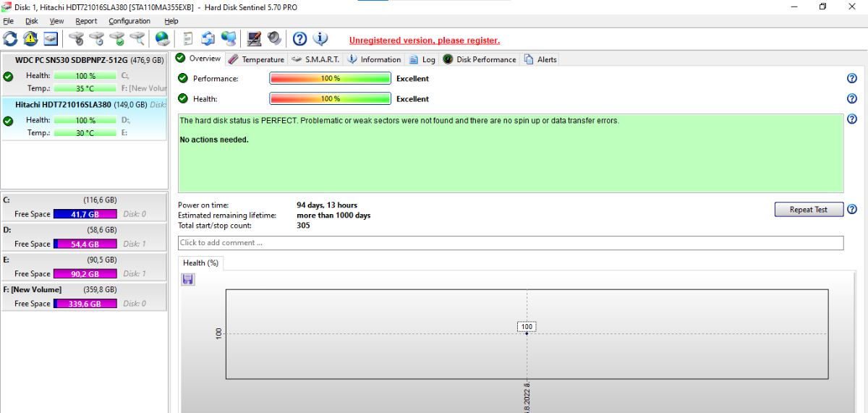Click 'Unregistered version, please register' link

pyautogui.click(x=424, y=41)
